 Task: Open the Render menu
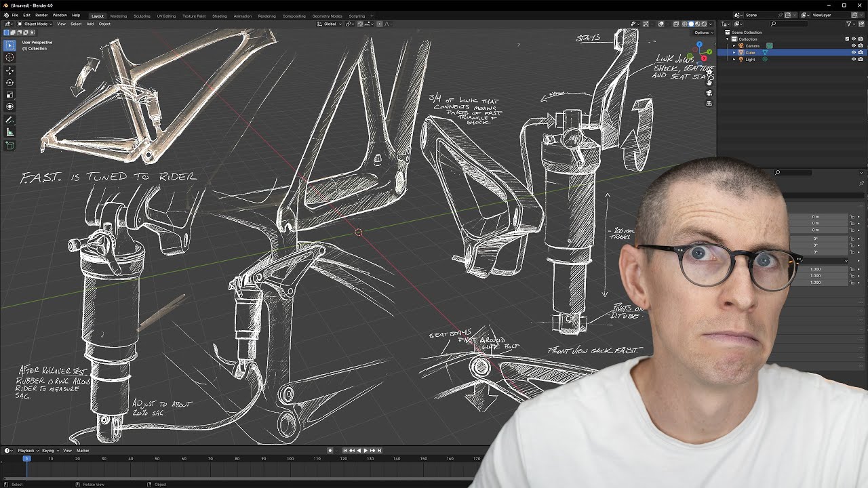click(41, 15)
